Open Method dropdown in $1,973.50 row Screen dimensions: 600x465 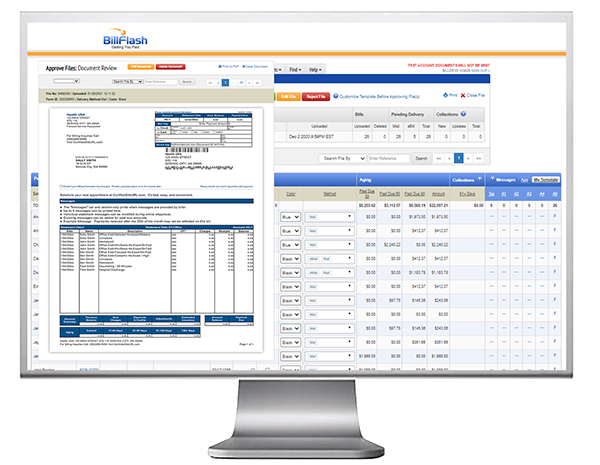[x=329, y=217]
